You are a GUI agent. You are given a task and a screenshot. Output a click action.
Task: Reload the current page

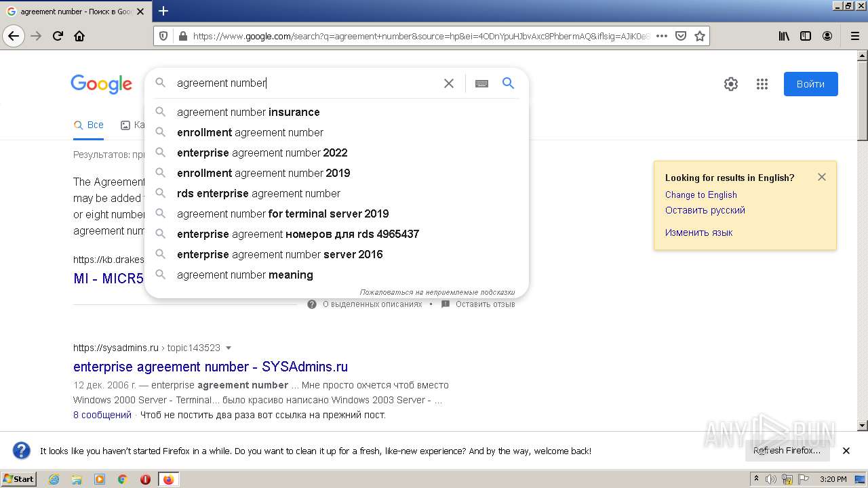(x=58, y=36)
